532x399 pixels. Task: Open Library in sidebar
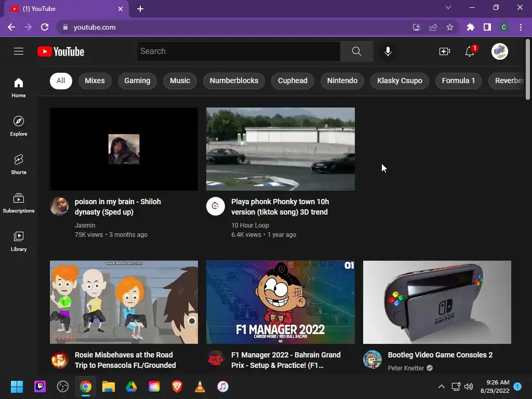click(x=19, y=241)
